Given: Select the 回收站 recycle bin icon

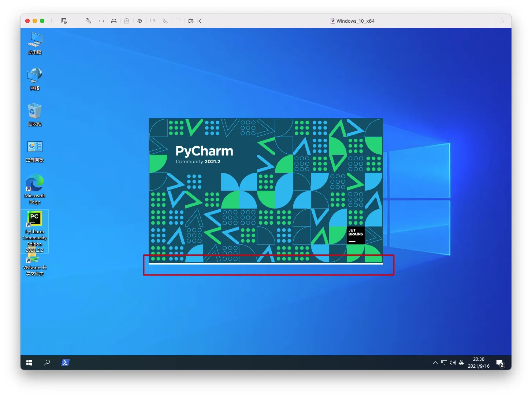Looking at the screenshot, I should [35, 115].
